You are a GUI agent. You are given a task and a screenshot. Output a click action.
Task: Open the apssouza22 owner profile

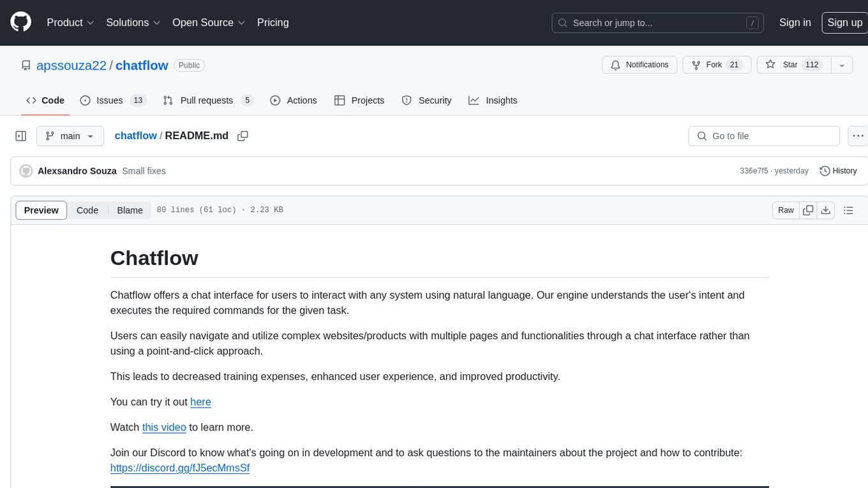click(71, 65)
